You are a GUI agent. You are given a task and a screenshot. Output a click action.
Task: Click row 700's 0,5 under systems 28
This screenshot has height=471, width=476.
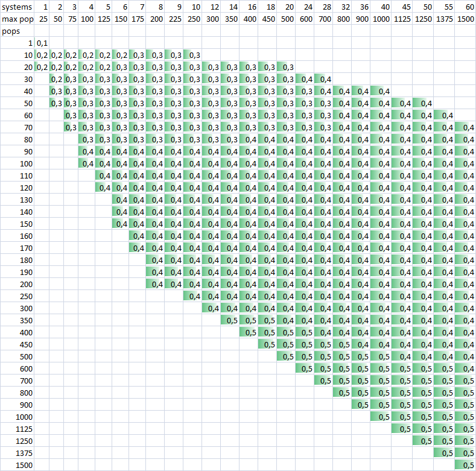(323, 381)
